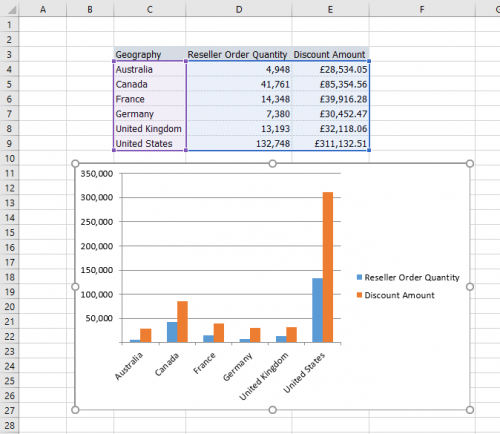The image size is (500, 434).
Task: Click the Germany cell in the table
Action: click(x=149, y=114)
